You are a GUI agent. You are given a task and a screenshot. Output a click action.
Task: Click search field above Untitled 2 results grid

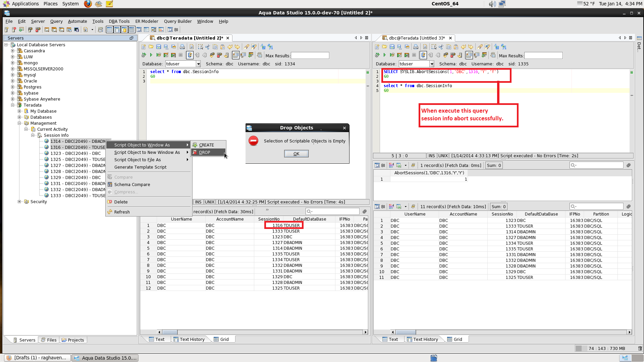(x=332, y=212)
